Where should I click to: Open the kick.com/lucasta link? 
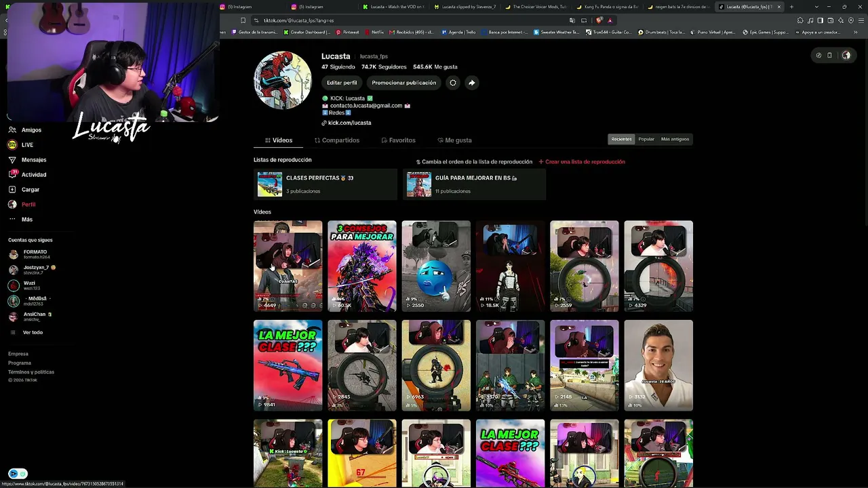click(x=349, y=123)
